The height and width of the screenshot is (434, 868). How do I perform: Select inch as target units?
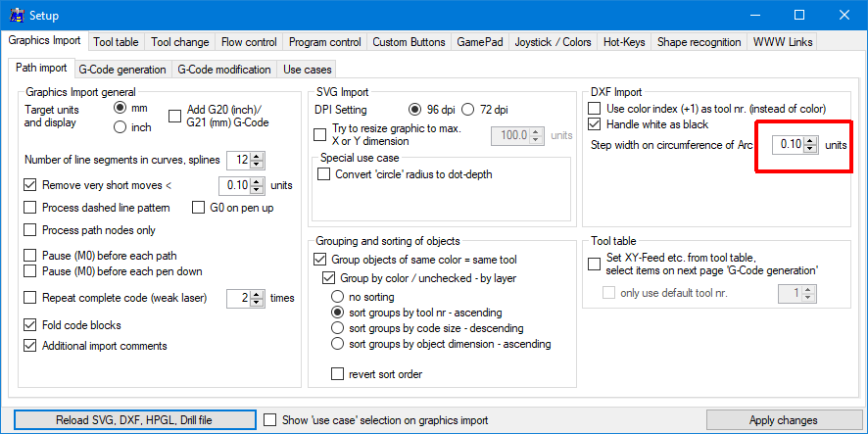click(x=121, y=127)
